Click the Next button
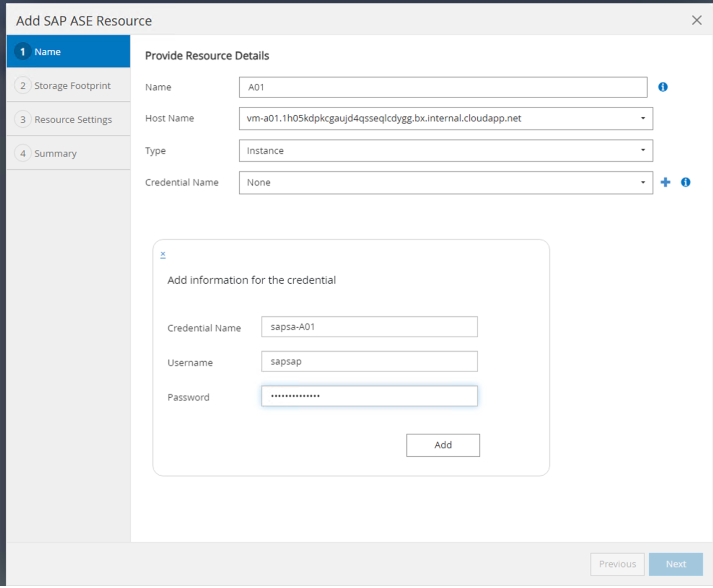Screen dimensions: 713x588 (x=676, y=564)
